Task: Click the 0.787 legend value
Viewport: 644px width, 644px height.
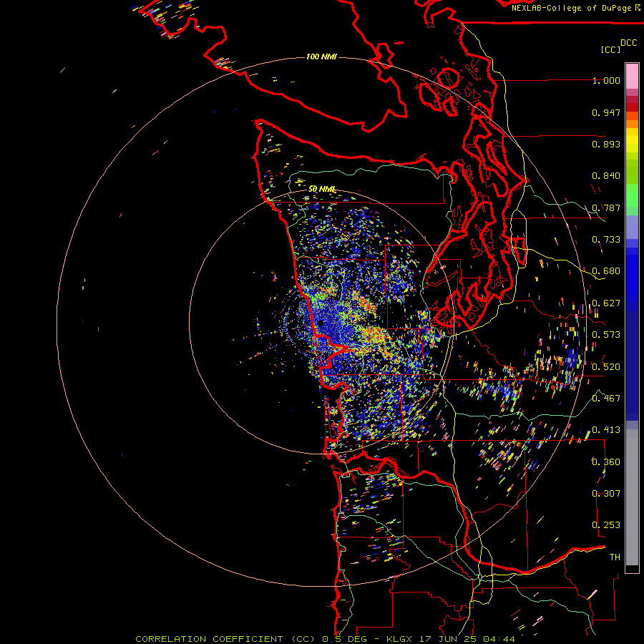Action: (606, 208)
